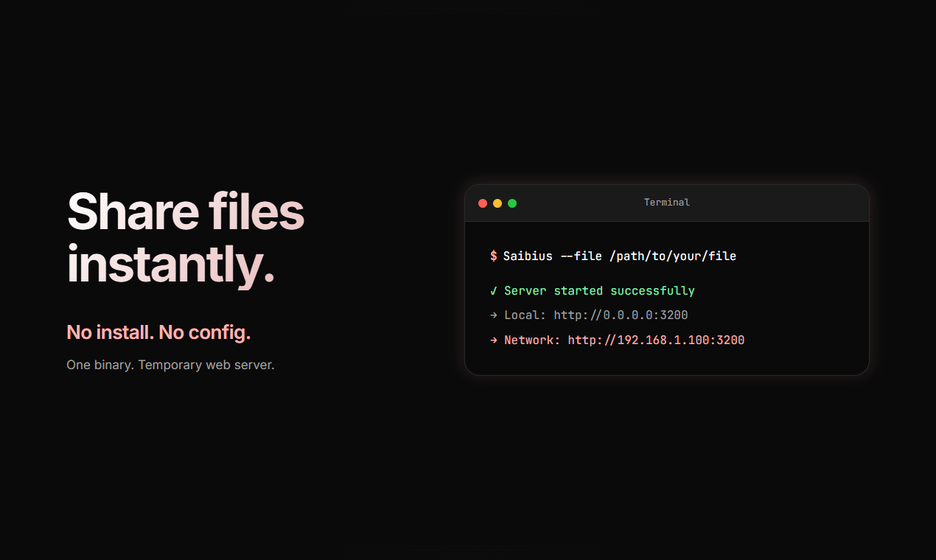Image resolution: width=936 pixels, height=560 pixels.
Task: Click the "No install. No config." subheading
Action: 158,332
